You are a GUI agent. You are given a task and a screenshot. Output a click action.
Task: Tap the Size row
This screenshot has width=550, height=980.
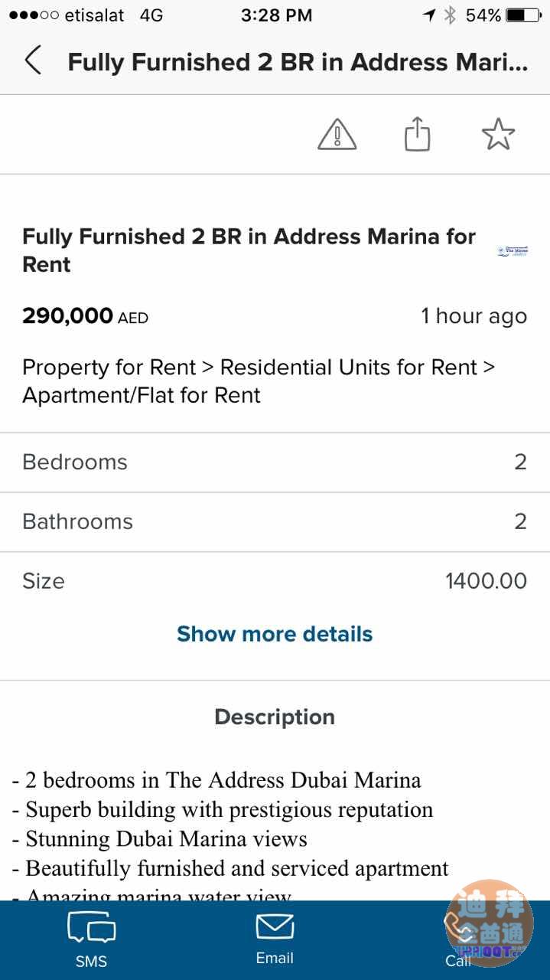point(275,581)
